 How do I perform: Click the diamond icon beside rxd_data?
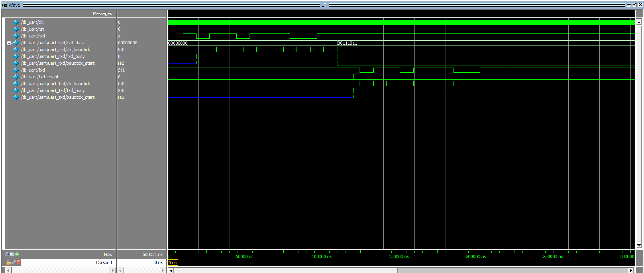16,43
